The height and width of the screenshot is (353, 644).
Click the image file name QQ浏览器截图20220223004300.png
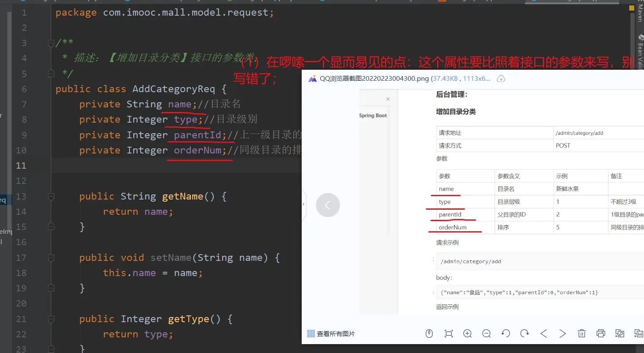pyautogui.click(x=374, y=79)
